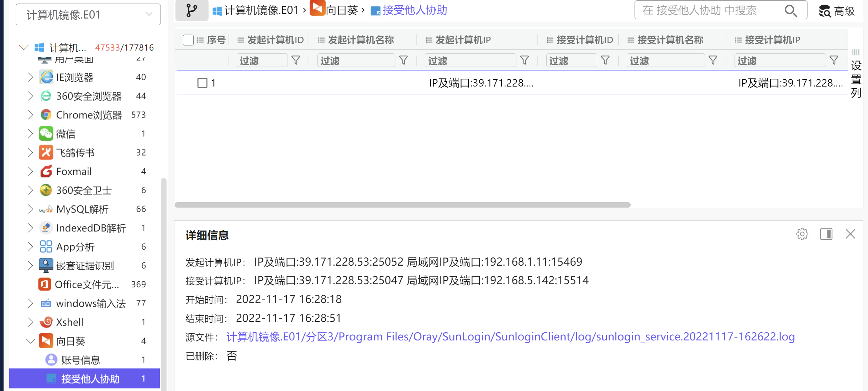
Task: Open the sunlogin_service log source file link
Action: point(510,337)
